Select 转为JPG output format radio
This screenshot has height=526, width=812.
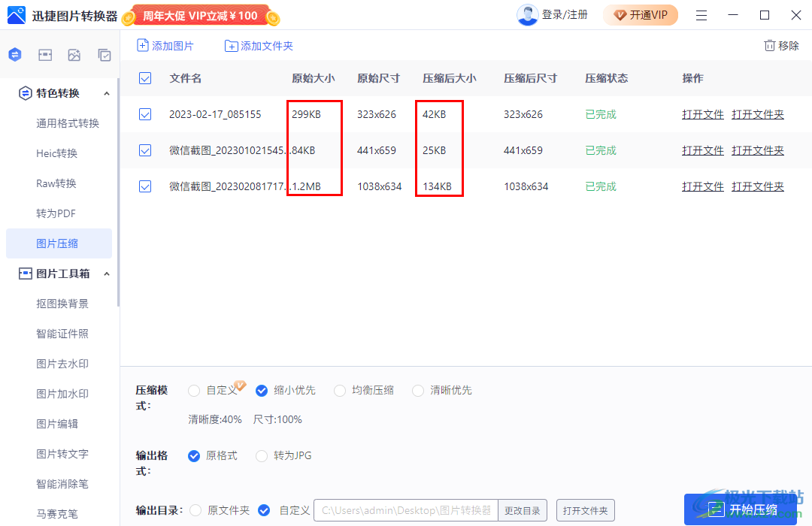pos(262,456)
